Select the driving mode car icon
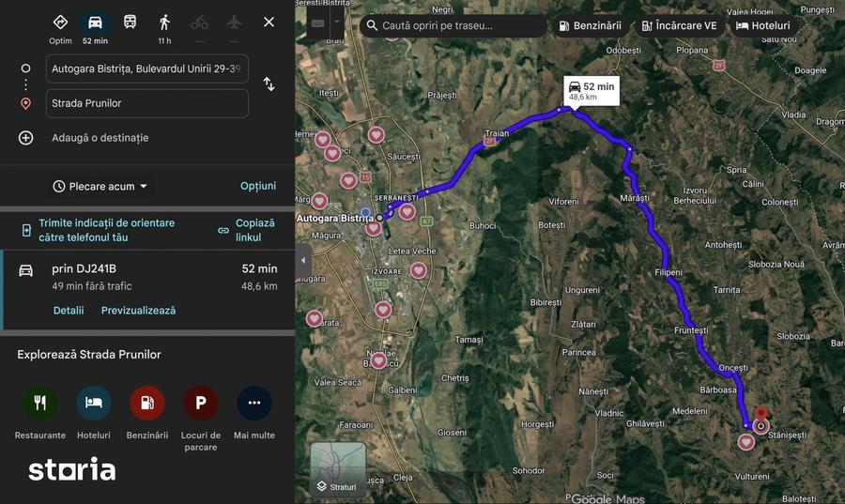 click(95, 29)
